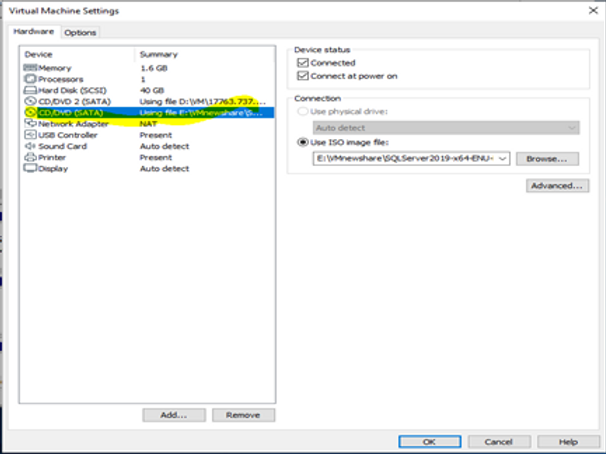Click the Add... device button

click(x=174, y=414)
